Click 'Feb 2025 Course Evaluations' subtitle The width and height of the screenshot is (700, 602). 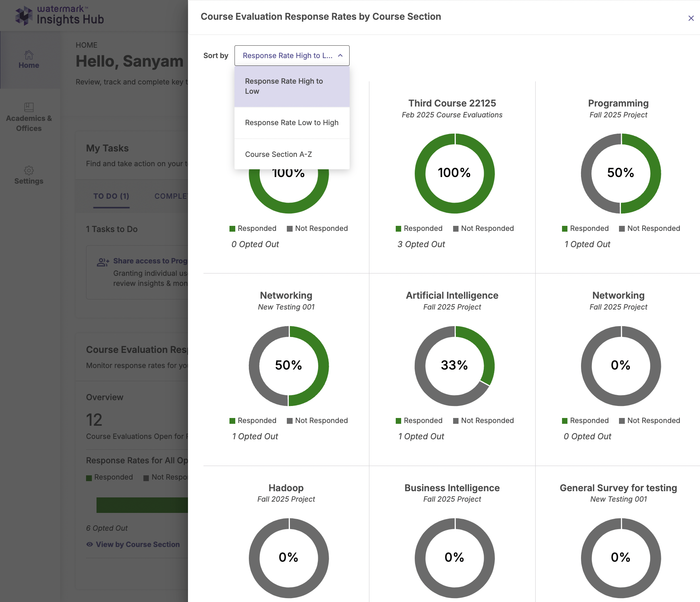coord(452,115)
